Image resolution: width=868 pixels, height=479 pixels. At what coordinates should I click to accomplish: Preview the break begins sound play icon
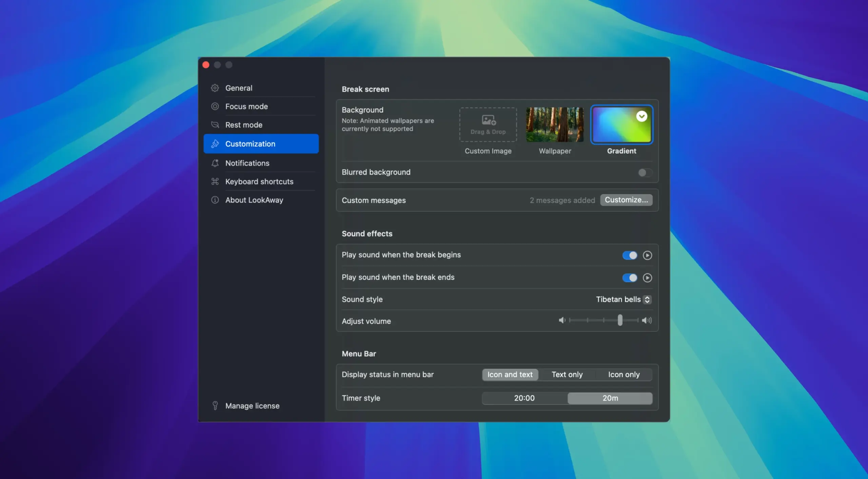[647, 255]
